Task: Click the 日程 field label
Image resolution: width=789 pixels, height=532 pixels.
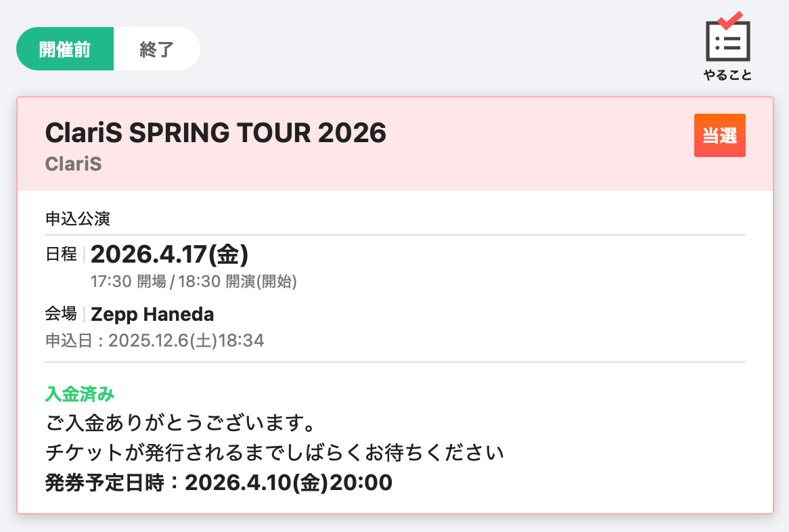Action: coord(60,254)
